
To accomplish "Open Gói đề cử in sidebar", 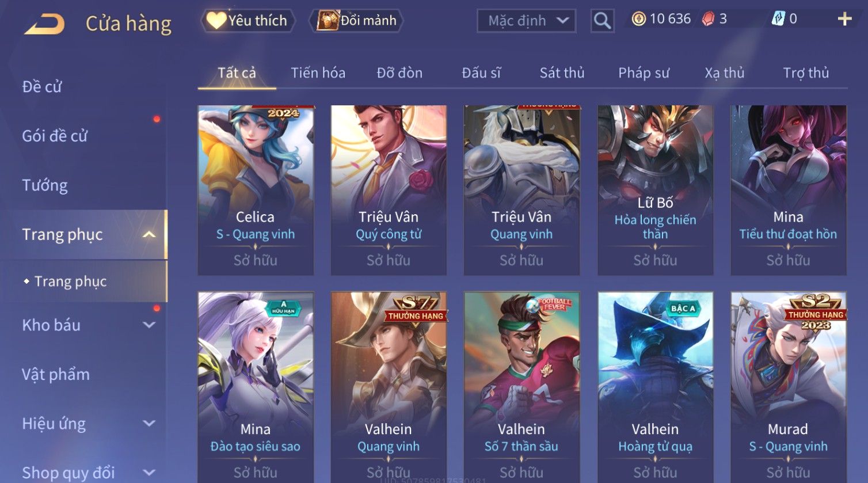I will (x=55, y=136).
